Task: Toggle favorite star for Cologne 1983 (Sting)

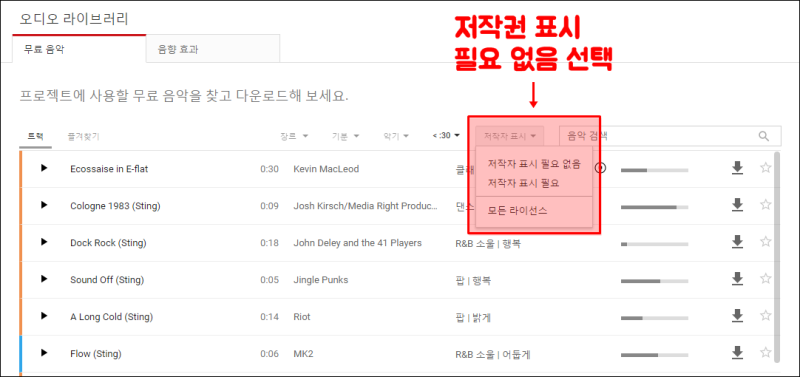Action: (x=765, y=204)
